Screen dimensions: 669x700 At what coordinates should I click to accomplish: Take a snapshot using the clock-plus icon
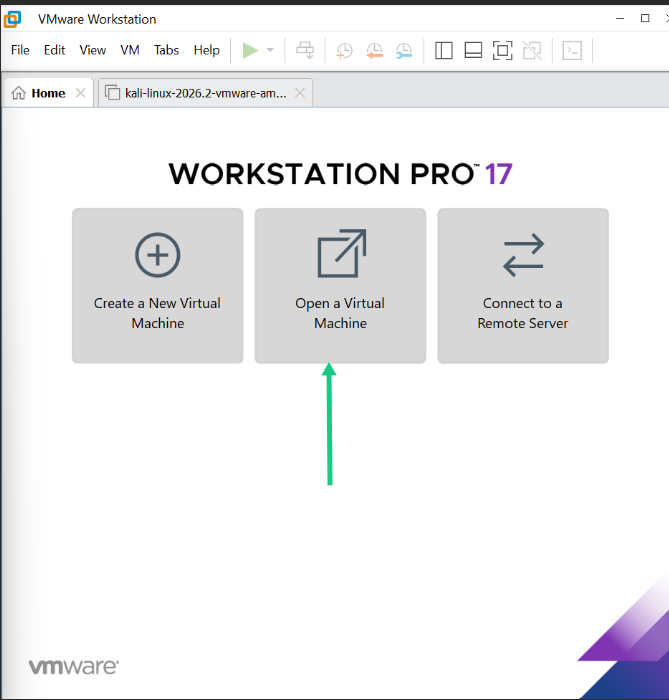tap(345, 50)
